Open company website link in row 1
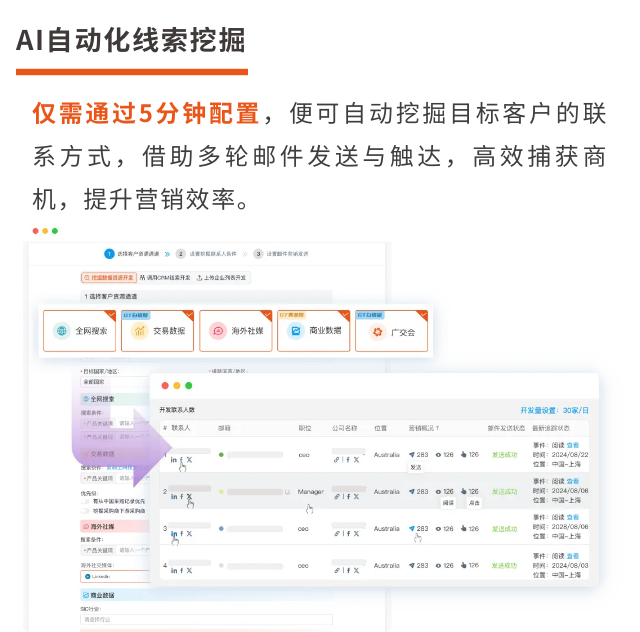The image size is (640, 632). pyautogui.click(x=336, y=460)
